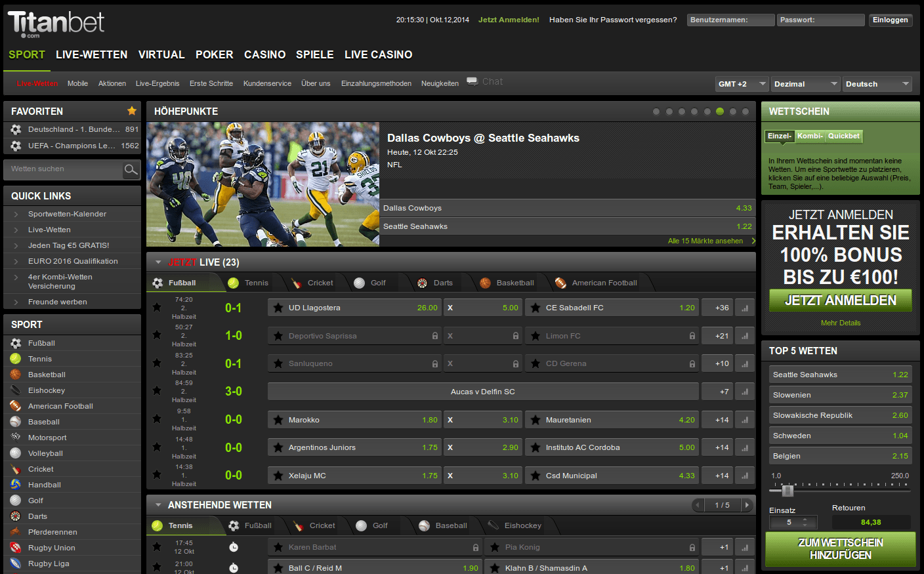Viewport: 924px width, 574px height.
Task: Select Seattle Seahawks 1.22 odds in highlight
Action: (x=568, y=226)
